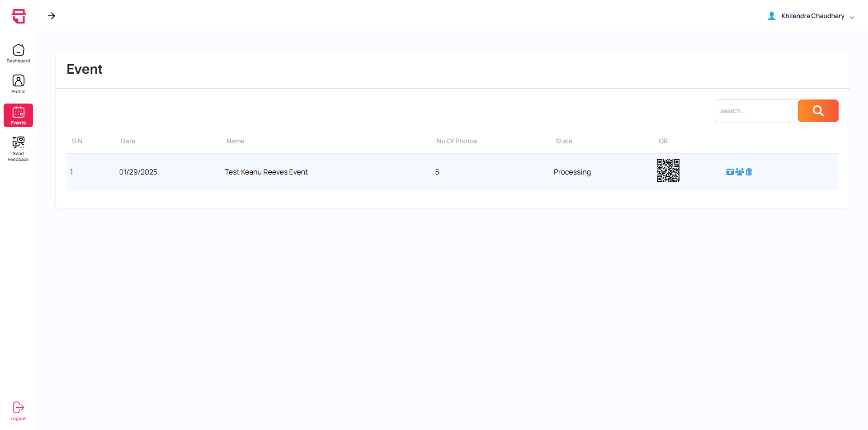
Task: Click the Khilendra Chaudhary account name
Action: pos(812,16)
